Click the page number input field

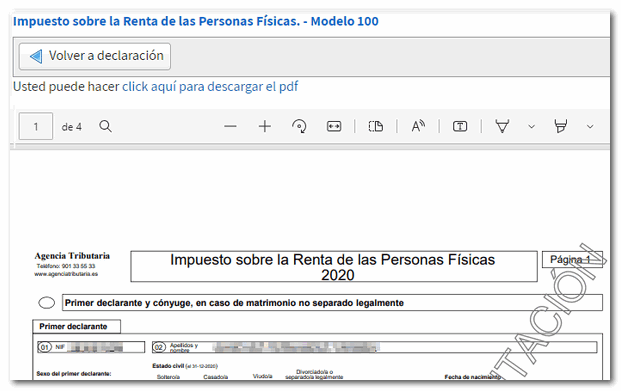(x=36, y=126)
